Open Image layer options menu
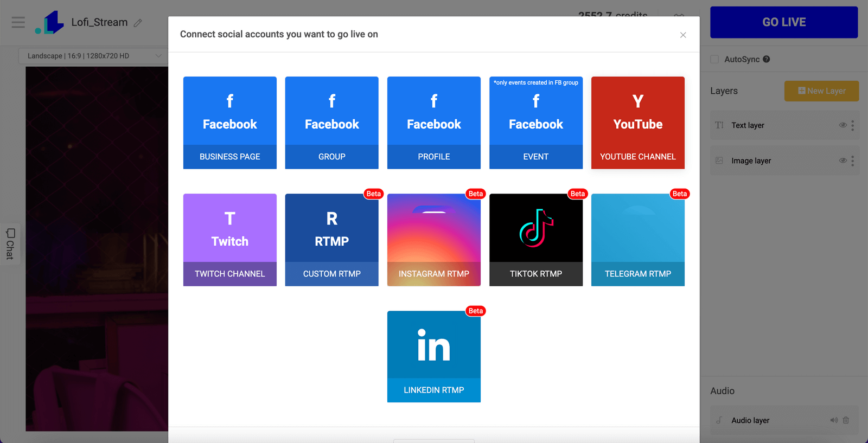This screenshot has width=868, height=443. click(x=853, y=160)
